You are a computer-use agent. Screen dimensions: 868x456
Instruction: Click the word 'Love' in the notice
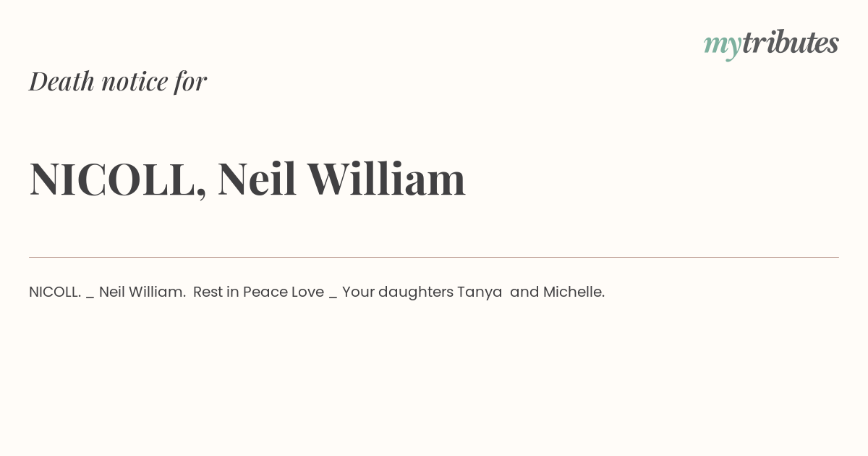[x=307, y=292]
